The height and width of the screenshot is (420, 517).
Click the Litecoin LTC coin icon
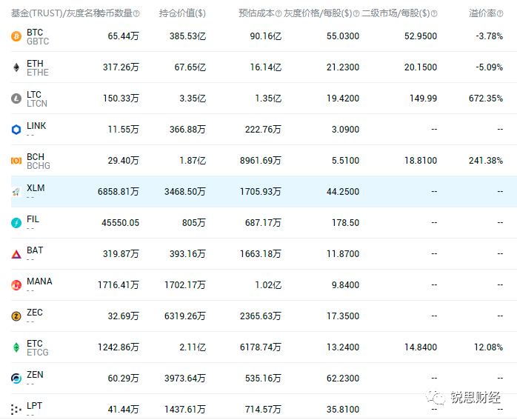click(16, 99)
